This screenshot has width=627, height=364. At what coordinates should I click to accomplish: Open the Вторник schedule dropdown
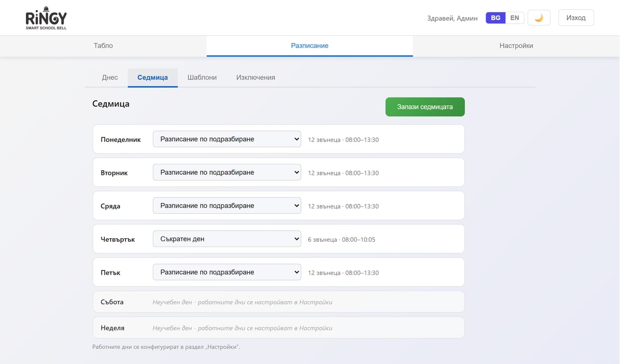click(x=227, y=172)
